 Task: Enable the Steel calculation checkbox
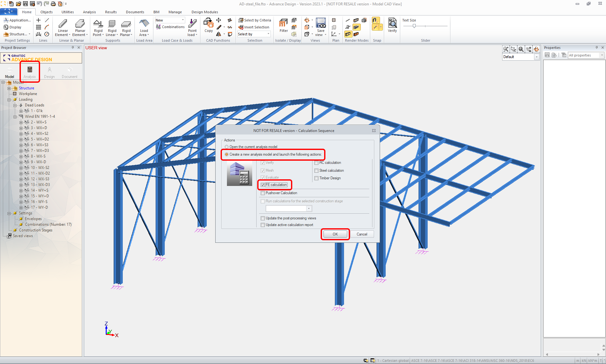(x=317, y=170)
